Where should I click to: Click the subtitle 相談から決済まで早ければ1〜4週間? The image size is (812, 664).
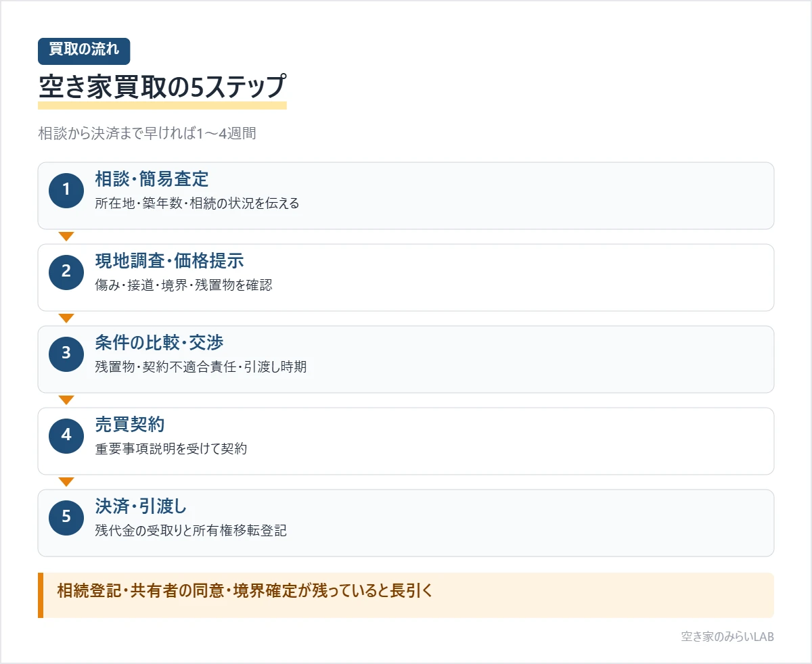[147, 133]
